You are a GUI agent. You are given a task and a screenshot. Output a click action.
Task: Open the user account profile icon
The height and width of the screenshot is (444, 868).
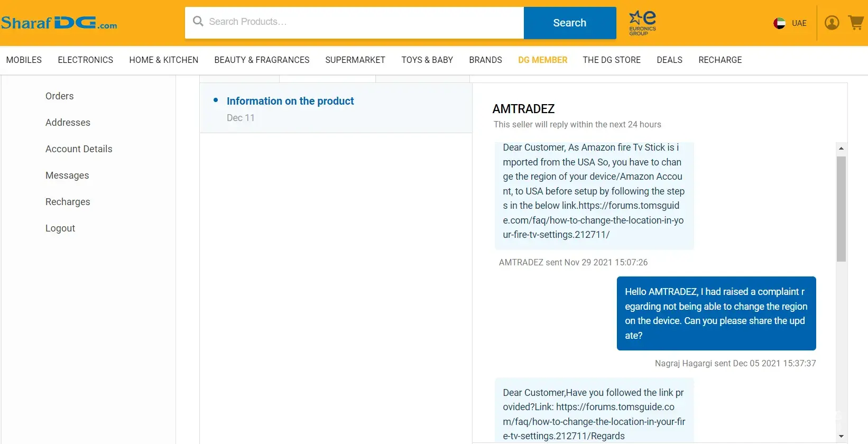coord(832,23)
